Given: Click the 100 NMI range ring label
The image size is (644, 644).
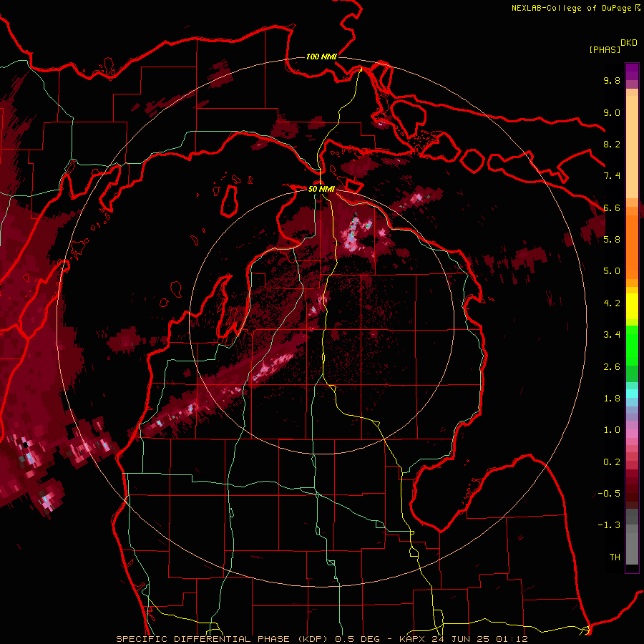Looking at the screenshot, I should [321, 57].
